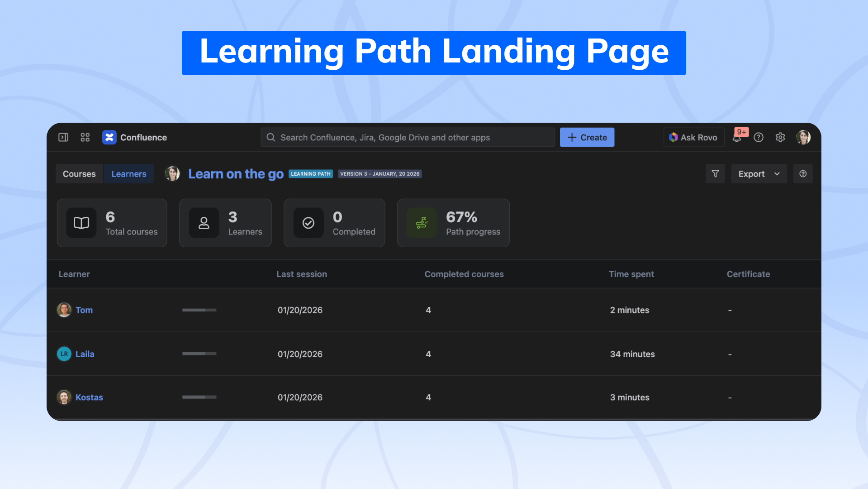Switch to the Courses tab
Viewport: 868px width, 489px height.
pos(79,174)
